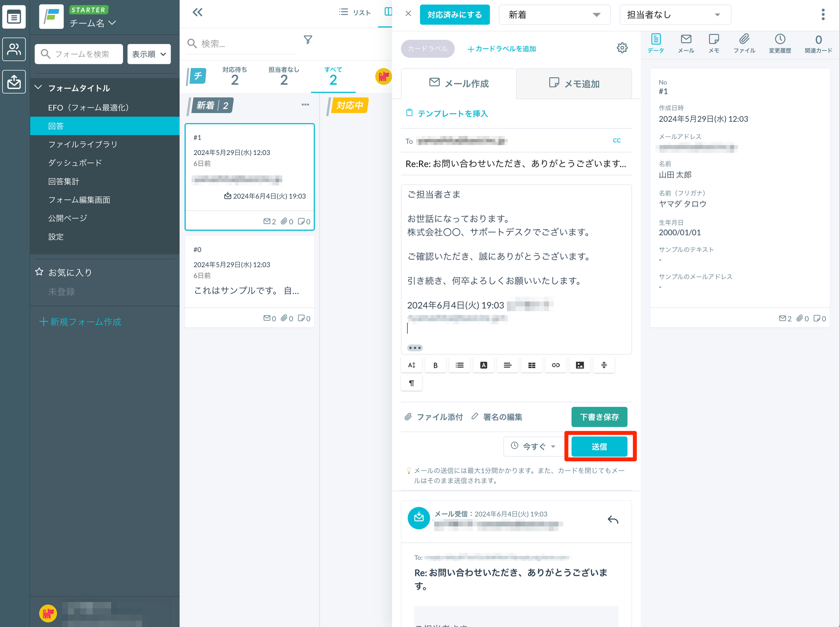
Task: Insert a link in email editor
Action: pos(556,365)
